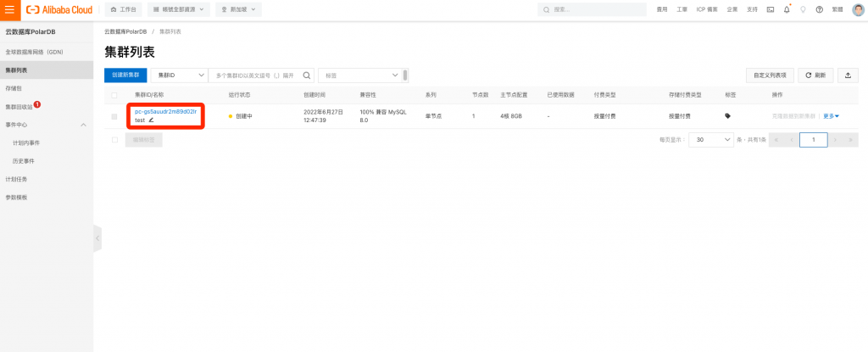Viewport: 868px width, 352px height.
Task: Click the 云数据库PolarDB breadcrumb link
Action: pyautogui.click(x=125, y=31)
